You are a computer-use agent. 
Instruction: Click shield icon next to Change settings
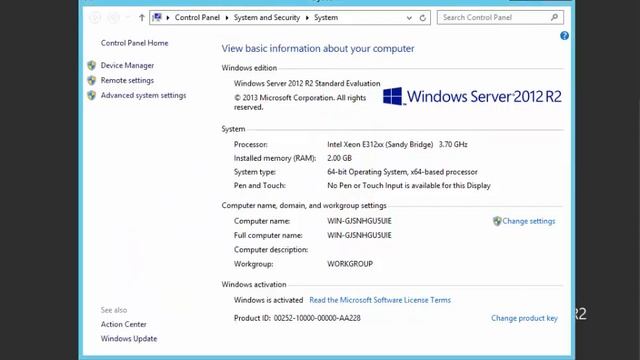[x=497, y=221]
